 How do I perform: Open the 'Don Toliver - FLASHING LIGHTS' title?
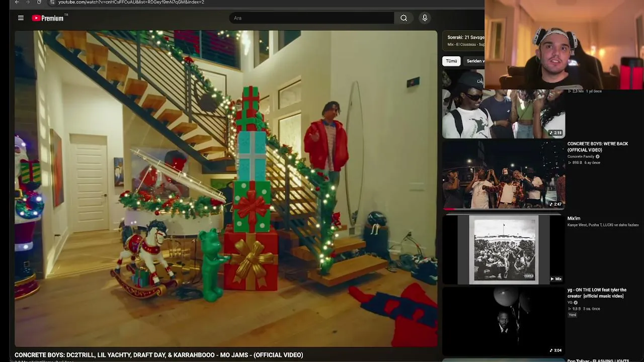pos(598,360)
